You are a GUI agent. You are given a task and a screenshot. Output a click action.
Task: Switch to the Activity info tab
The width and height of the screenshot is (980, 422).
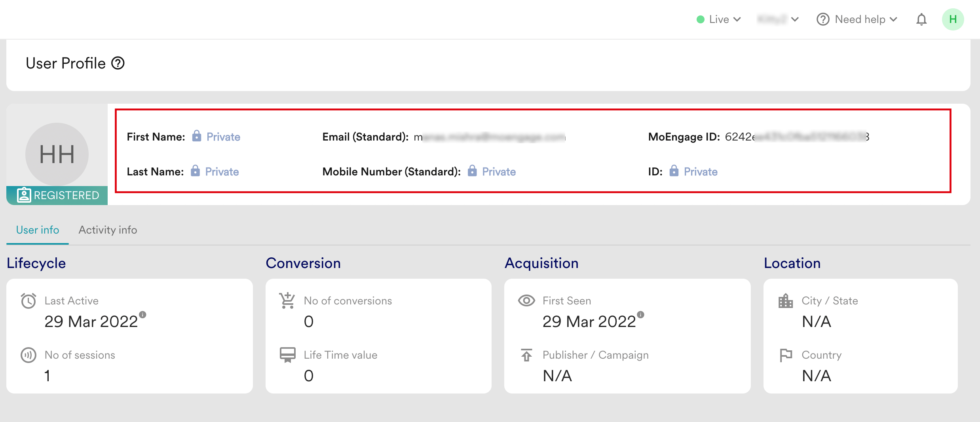[108, 230]
